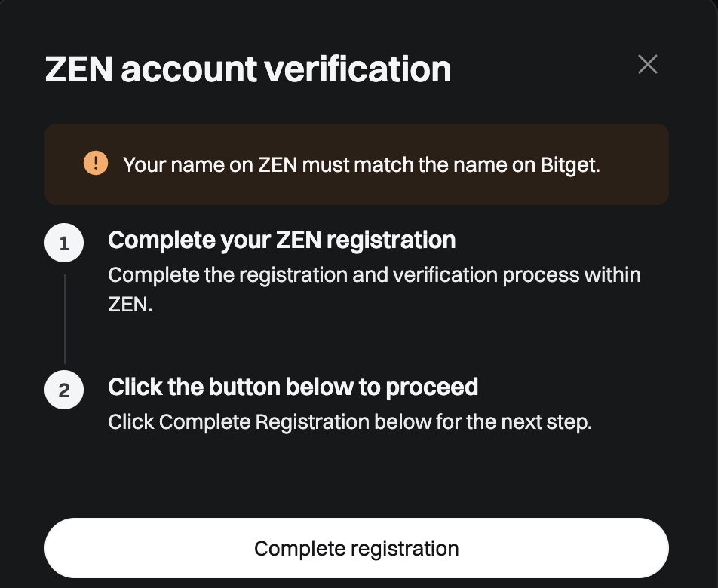Click the word Bitget in the warning banner
718x588 pixels.
[x=570, y=165]
